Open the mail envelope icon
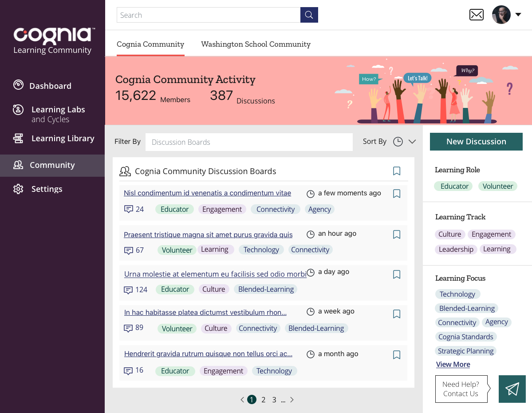 (x=477, y=15)
